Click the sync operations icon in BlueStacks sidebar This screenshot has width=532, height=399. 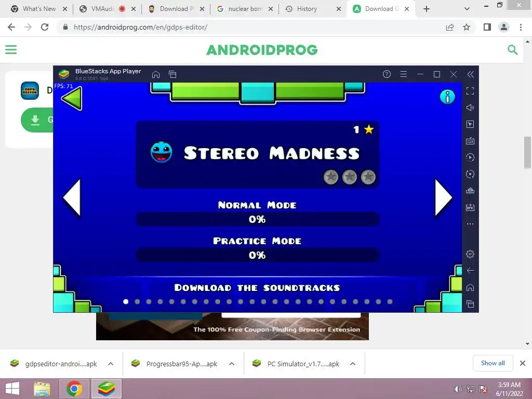tap(470, 157)
